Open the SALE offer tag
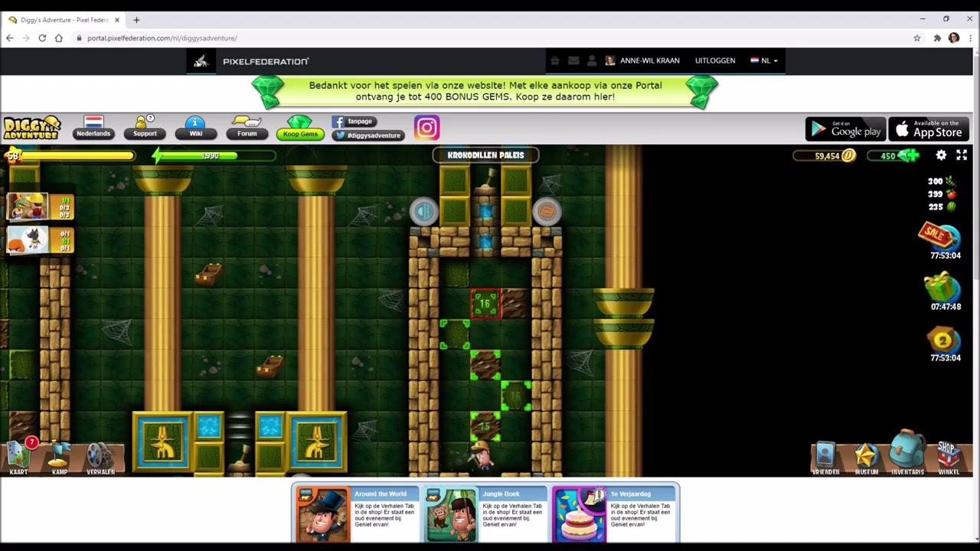980x551 pixels. coord(939,235)
